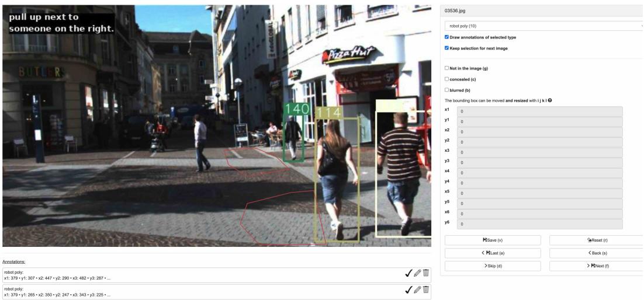
Task: Click the Skip (d) button
Action: click(493, 266)
